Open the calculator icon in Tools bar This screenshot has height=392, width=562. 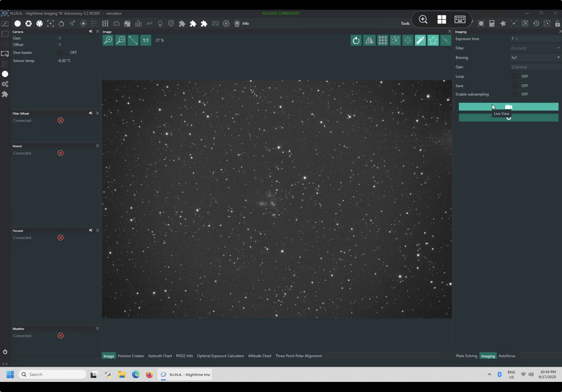coord(492,24)
